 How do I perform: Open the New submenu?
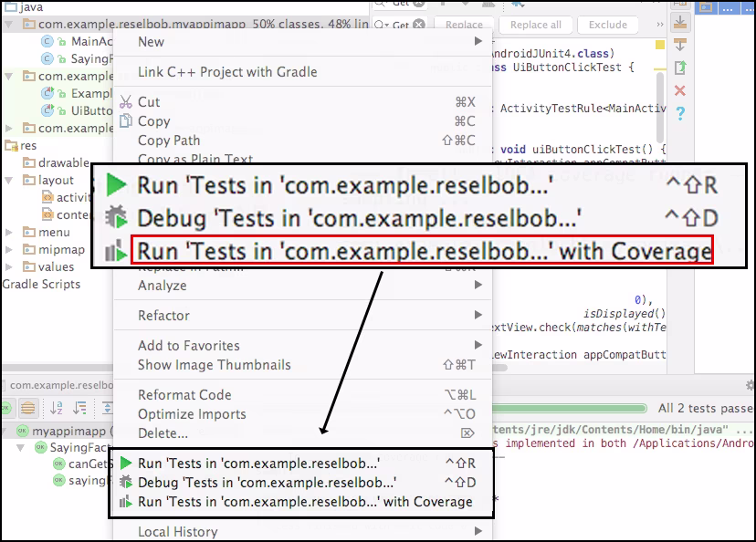(x=303, y=42)
